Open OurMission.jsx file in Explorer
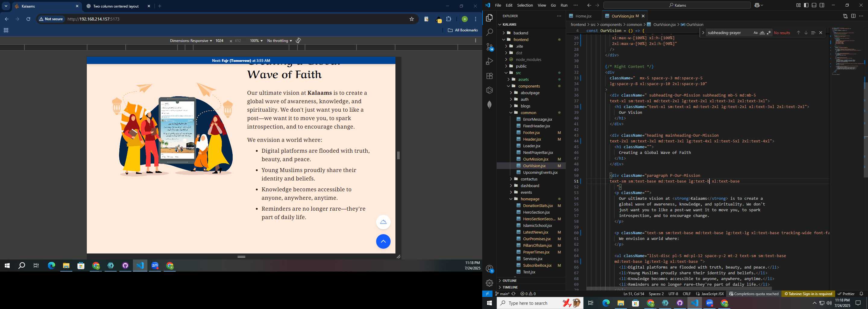The image size is (868, 309). click(x=536, y=159)
